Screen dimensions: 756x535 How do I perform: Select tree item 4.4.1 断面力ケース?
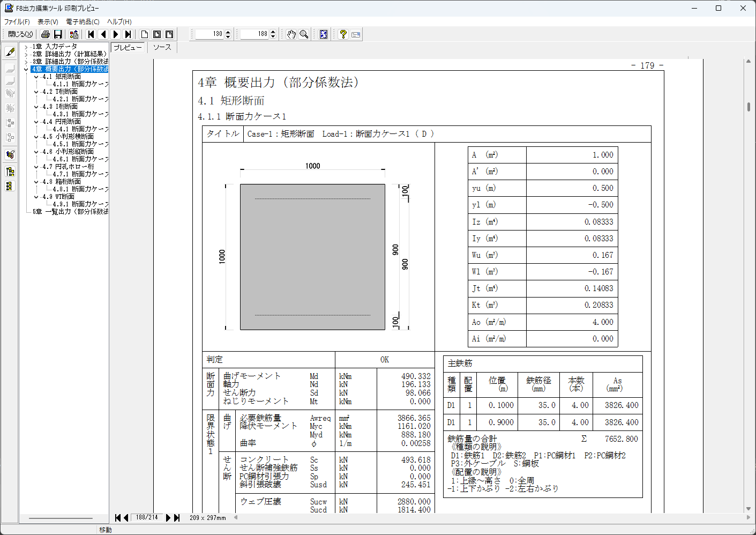click(80, 129)
